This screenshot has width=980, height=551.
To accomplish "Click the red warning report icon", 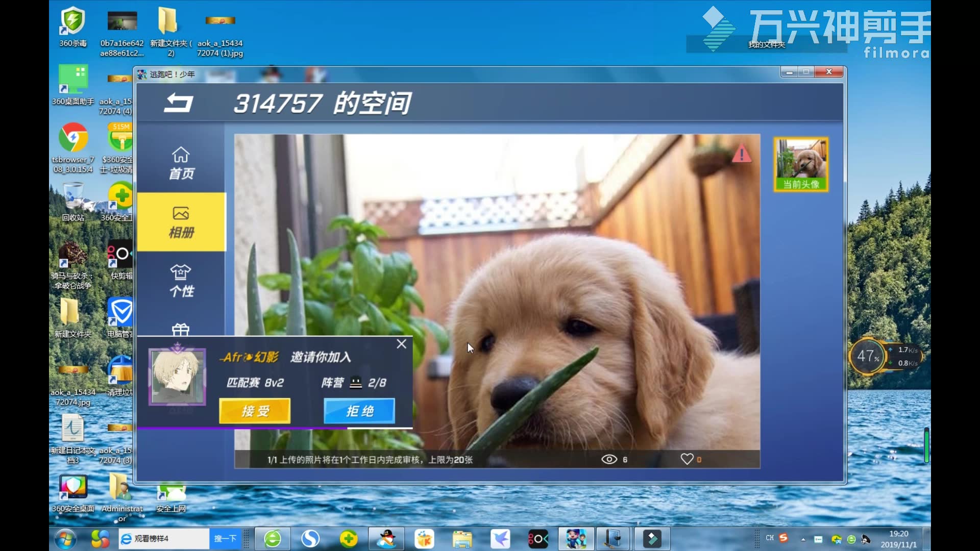I will coord(741,154).
